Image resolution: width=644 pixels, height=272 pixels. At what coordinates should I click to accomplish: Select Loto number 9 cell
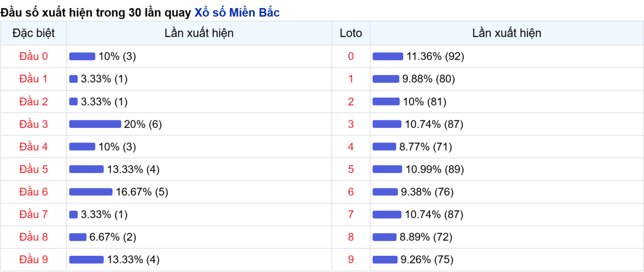coord(351,260)
